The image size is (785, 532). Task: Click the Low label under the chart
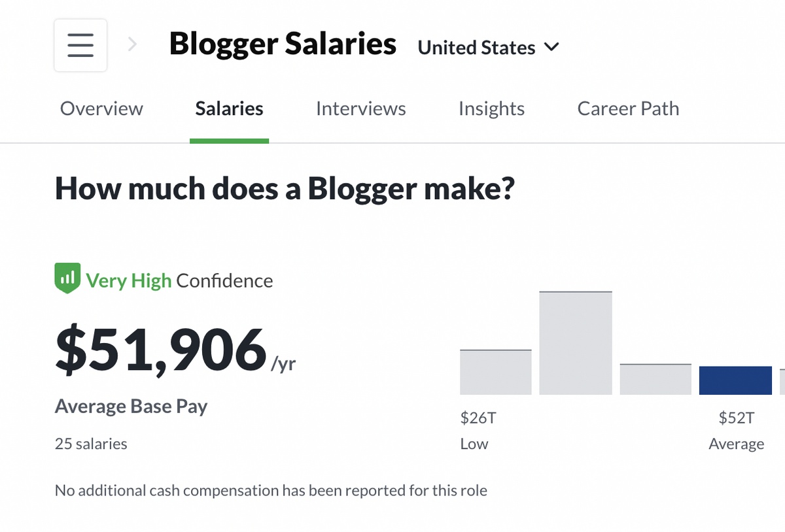point(474,443)
